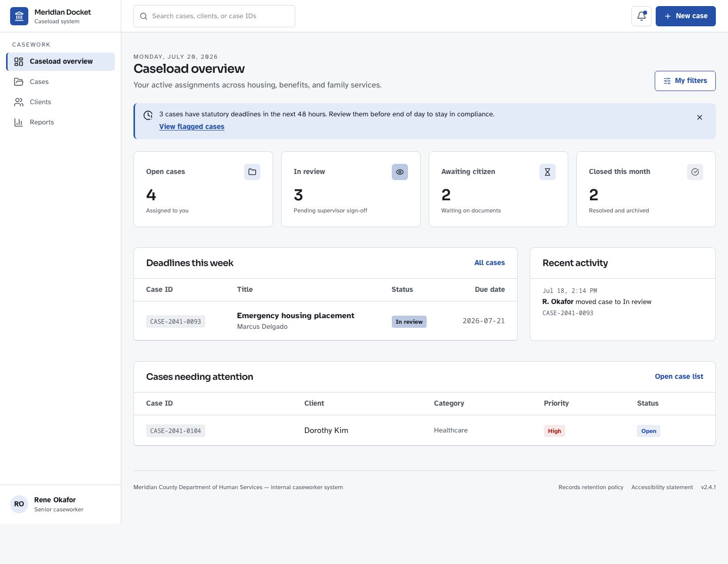Click the Awaiting citizen hourglass icon
The image size is (728, 564).
(x=548, y=172)
